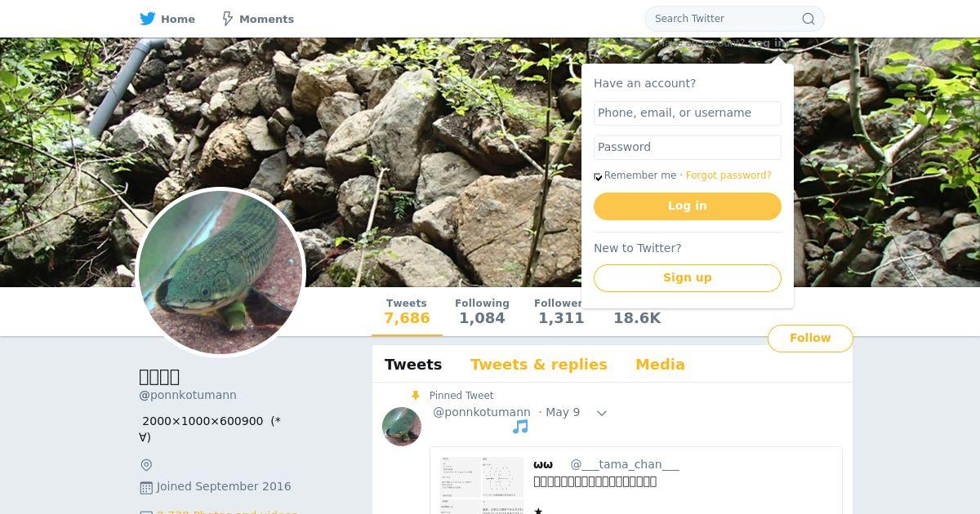Open Moments via the lightning bolt icon
The image size is (980, 514).
tap(228, 19)
